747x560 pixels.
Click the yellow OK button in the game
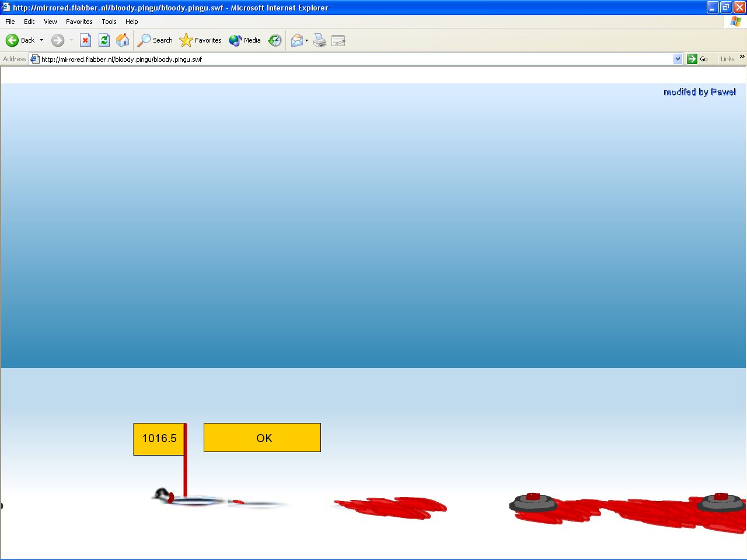coord(262,437)
